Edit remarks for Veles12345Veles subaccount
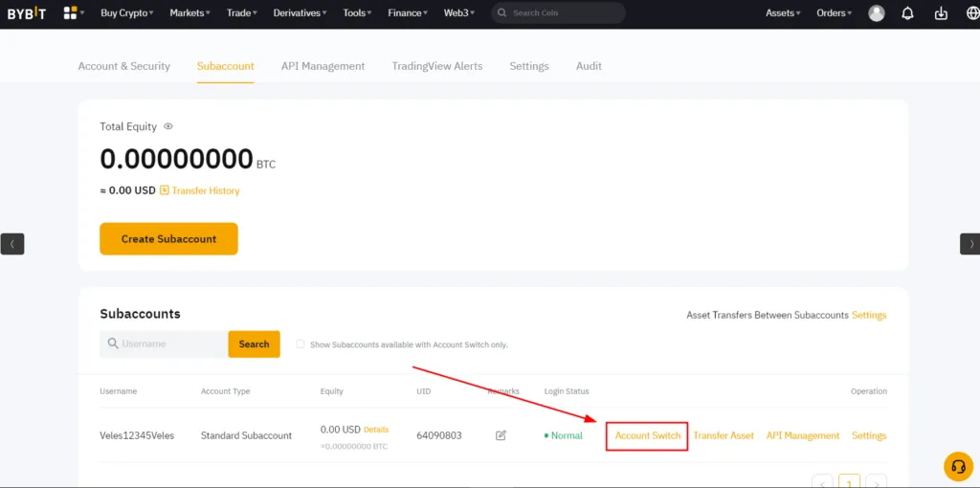Viewport: 980px width, 488px height. tap(501, 435)
